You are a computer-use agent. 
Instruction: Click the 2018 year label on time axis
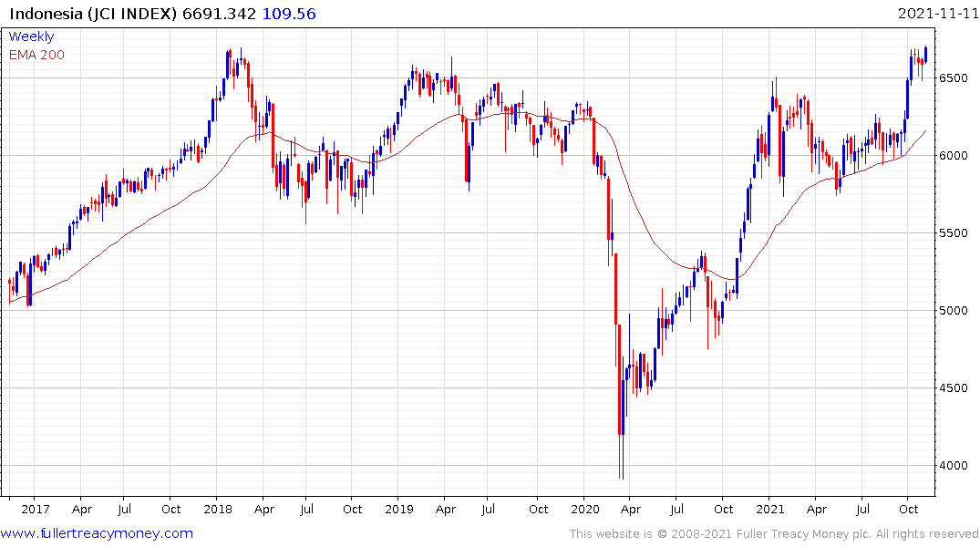pyautogui.click(x=218, y=510)
